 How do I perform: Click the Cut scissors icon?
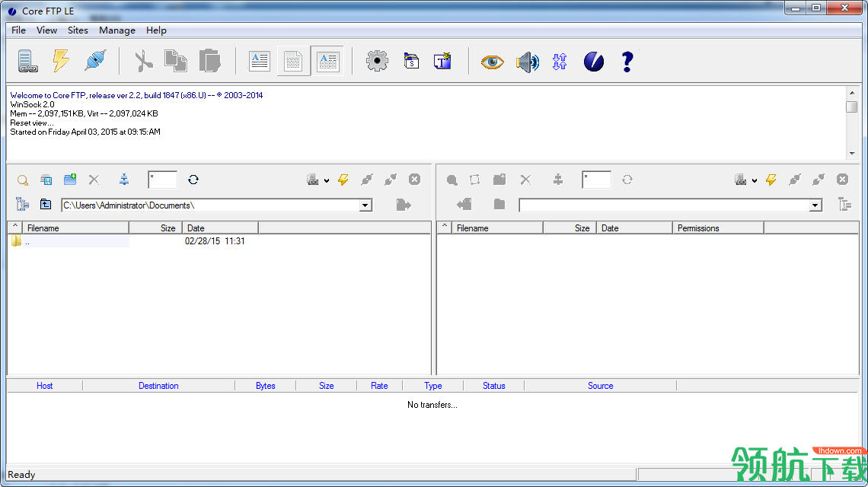143,61
